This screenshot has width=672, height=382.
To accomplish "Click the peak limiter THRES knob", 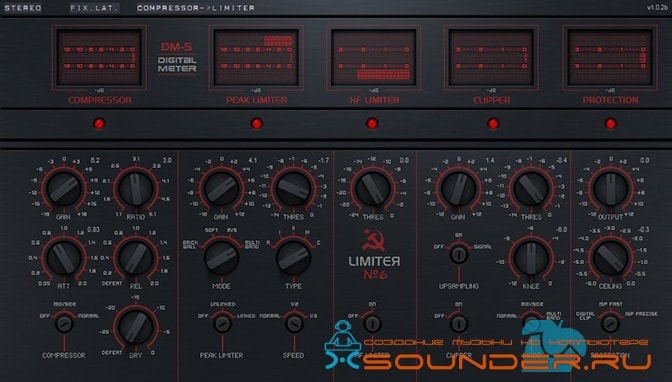I will 294,189.
